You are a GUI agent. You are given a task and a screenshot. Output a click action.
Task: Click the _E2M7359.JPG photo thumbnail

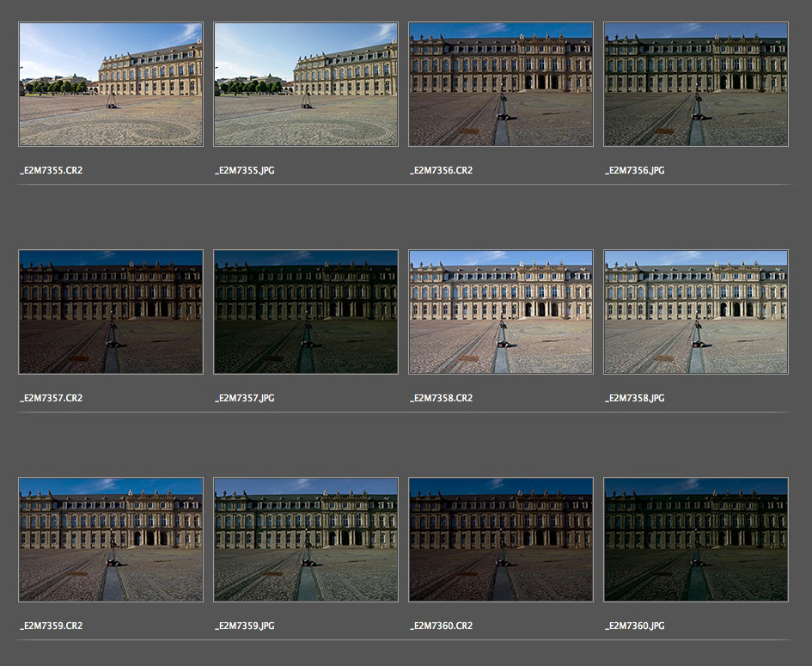click(x=306, y=540)
